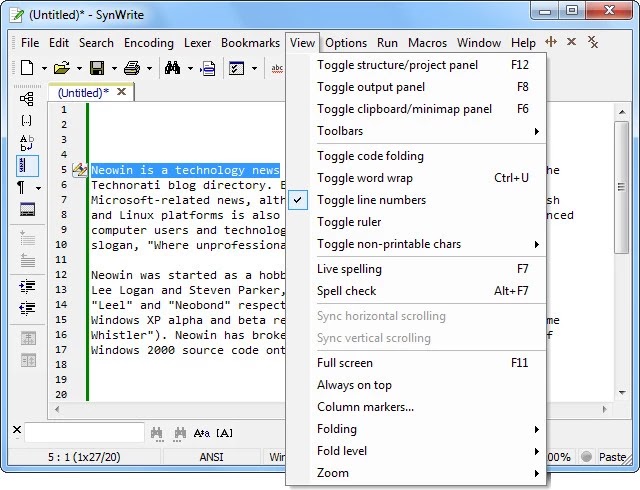Click the single X icon beside Help
This screenshot has width=640, height=490.
[x=571, y=42]
